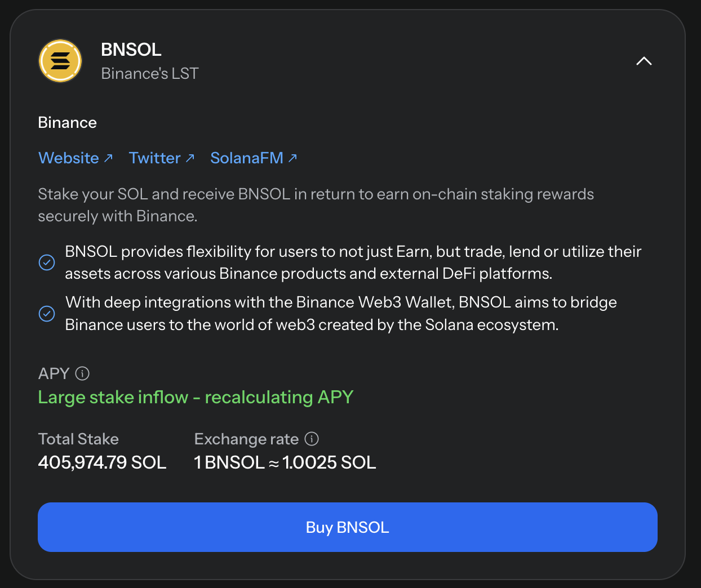701x588 pixels.
Task: Open the SolanaFM explorer link
Action: 248,158
